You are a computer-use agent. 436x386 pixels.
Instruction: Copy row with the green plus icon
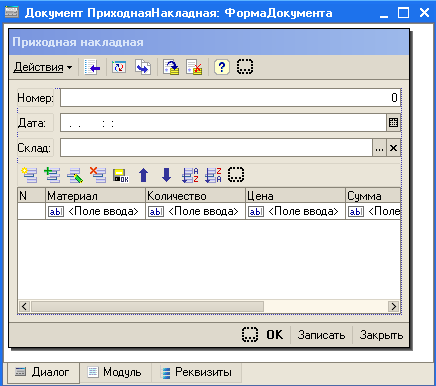tap(52, 175)
